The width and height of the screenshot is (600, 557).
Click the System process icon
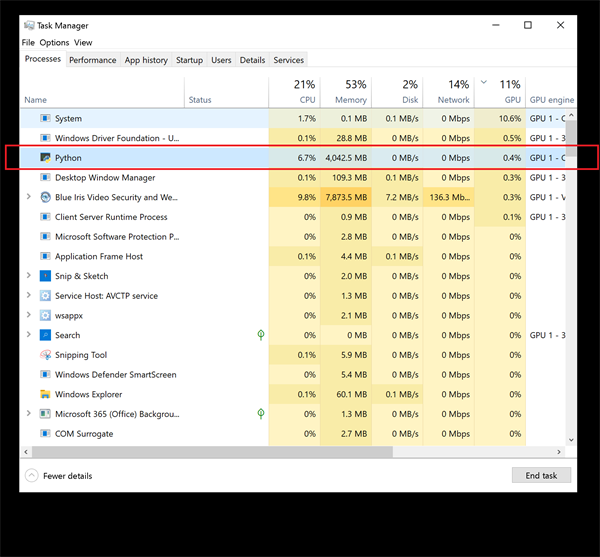[x=45, y=118]
